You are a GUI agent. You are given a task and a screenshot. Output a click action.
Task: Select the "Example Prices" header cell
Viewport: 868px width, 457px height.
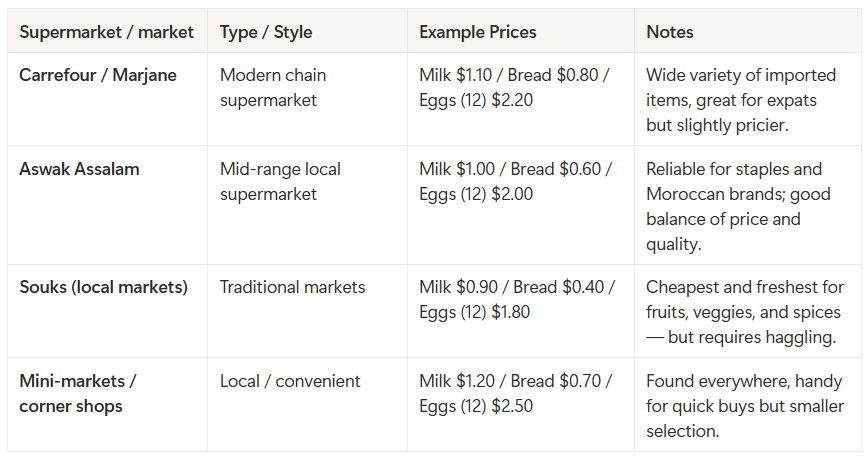pyautogui.click(x=478, y=32)
